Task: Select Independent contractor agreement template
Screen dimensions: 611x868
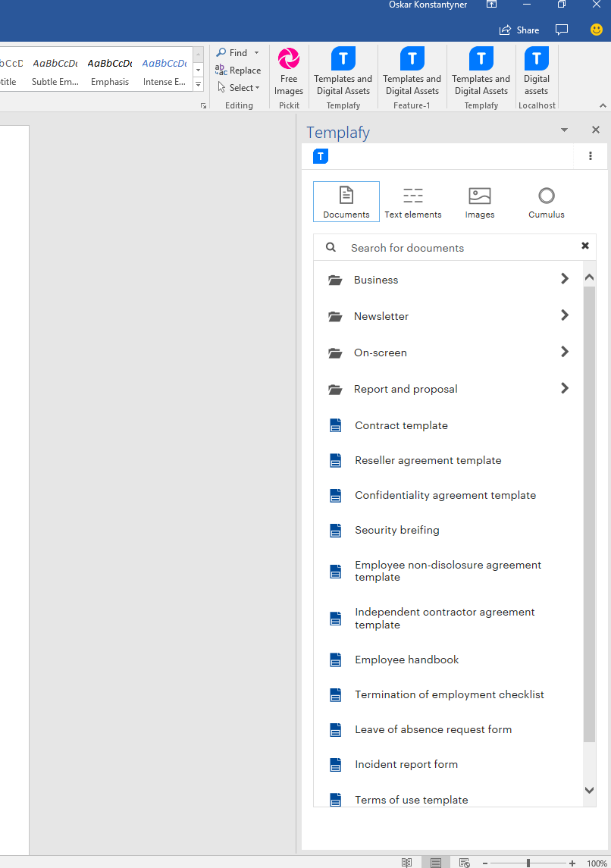Action: click(448, 619)
